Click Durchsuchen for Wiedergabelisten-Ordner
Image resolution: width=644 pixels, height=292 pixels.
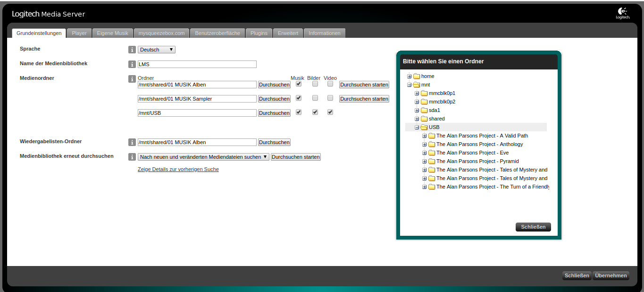(x=274, y=142)
